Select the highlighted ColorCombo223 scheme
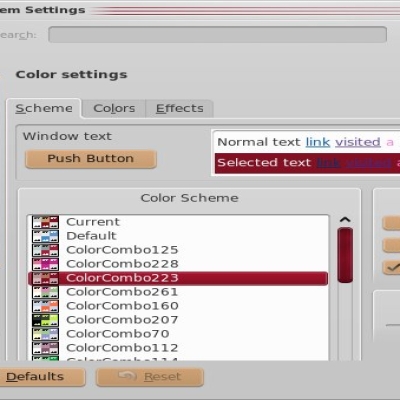The width and height of the screenshot is (400, 400). click(x=178, y=278)
